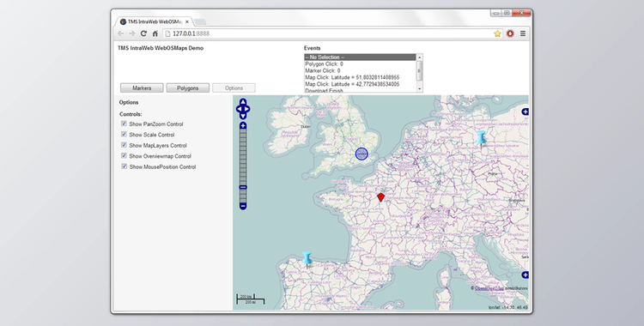Select Map Click Latitude = 51,8032811408955
The width and height of the screenshot is (644, 326).
[x=360, y=77]
